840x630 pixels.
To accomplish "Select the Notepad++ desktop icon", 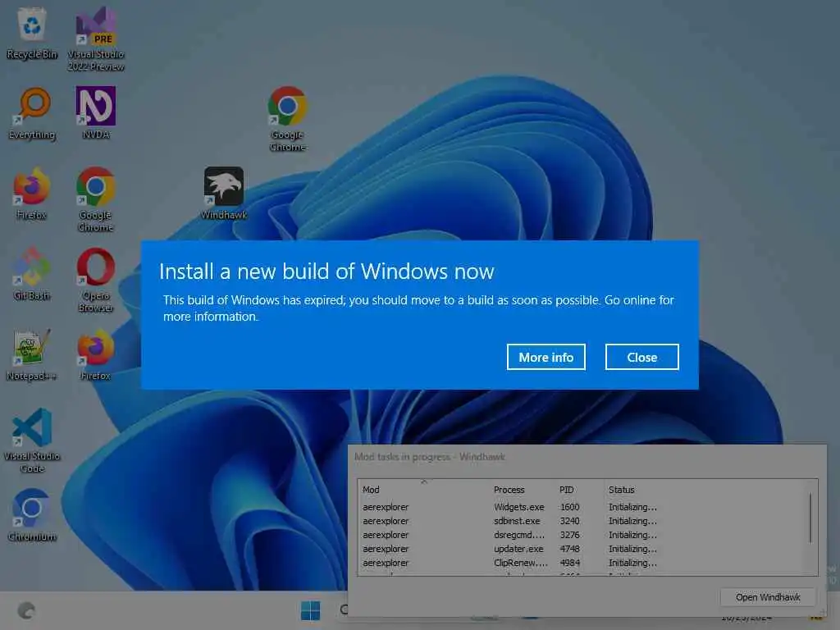I will pos(32,354).
